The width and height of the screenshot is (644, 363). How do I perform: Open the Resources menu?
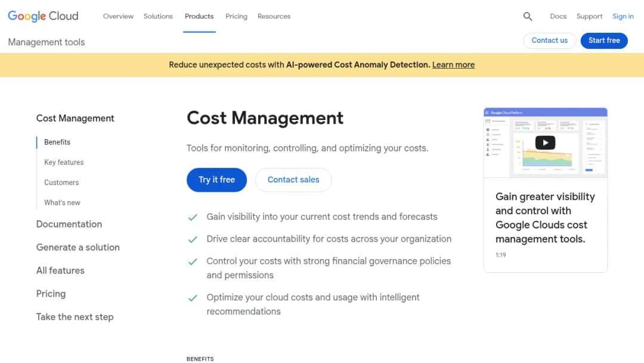[274, 17]
